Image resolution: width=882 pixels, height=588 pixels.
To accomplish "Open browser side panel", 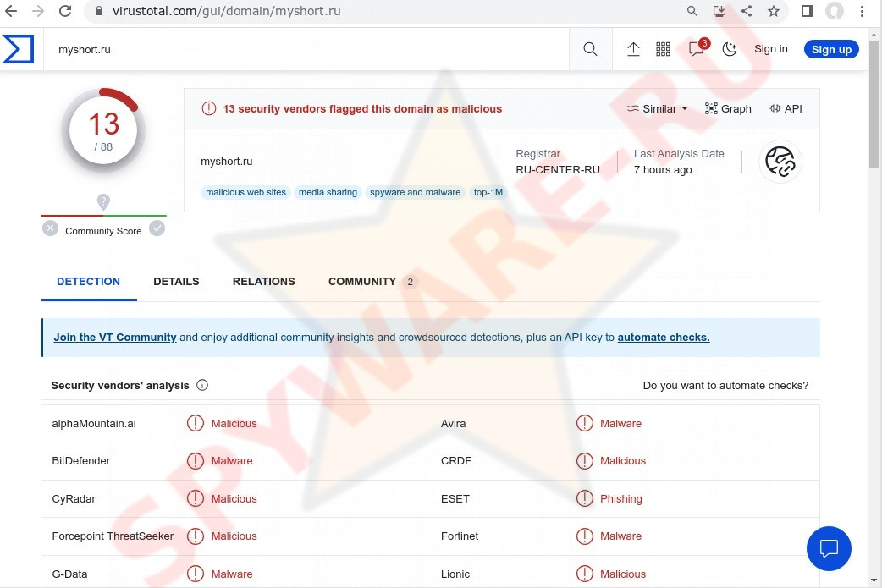I will pyautogui.click(x=808, y=11).
